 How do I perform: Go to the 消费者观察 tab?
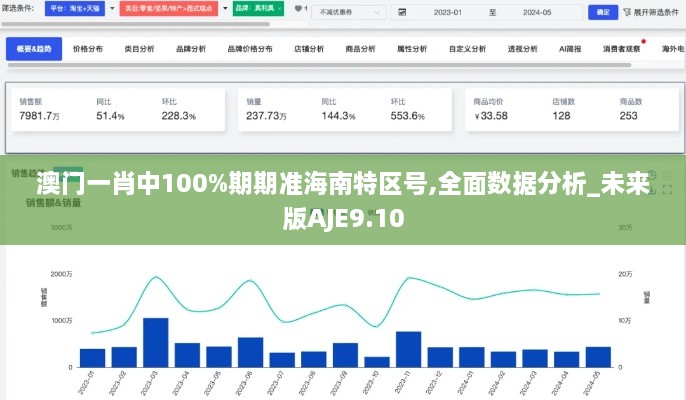click(622, 48)
